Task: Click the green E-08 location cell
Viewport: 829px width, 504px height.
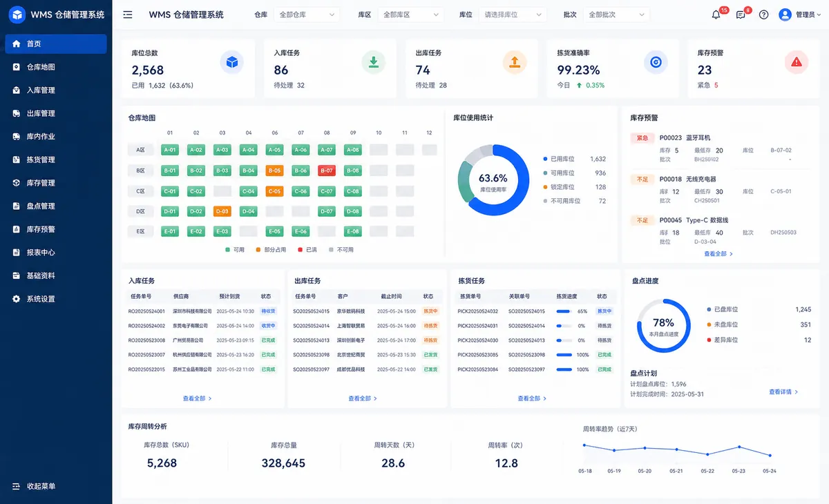Action: click(x=353, y=232)
